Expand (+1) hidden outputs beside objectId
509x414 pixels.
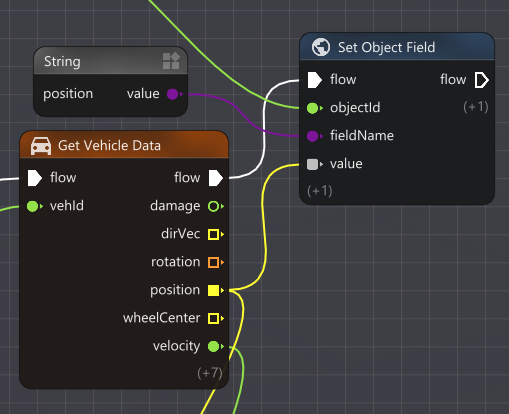476,107
